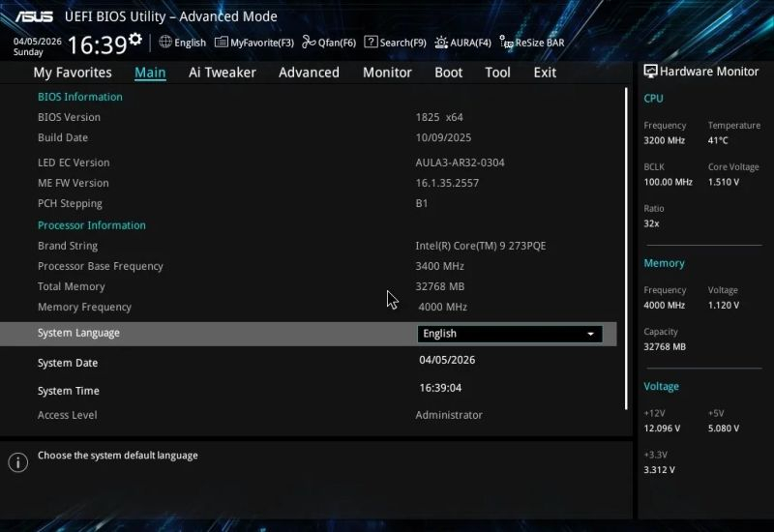Click the globe language icon
Viewport: 774px width, 532px height.
165,42
